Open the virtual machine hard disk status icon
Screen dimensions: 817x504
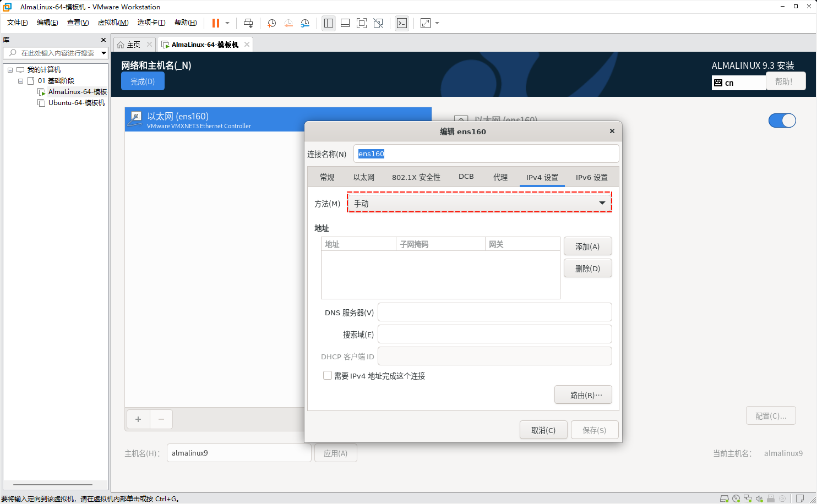pyautogui.click(x=725, y=499)
